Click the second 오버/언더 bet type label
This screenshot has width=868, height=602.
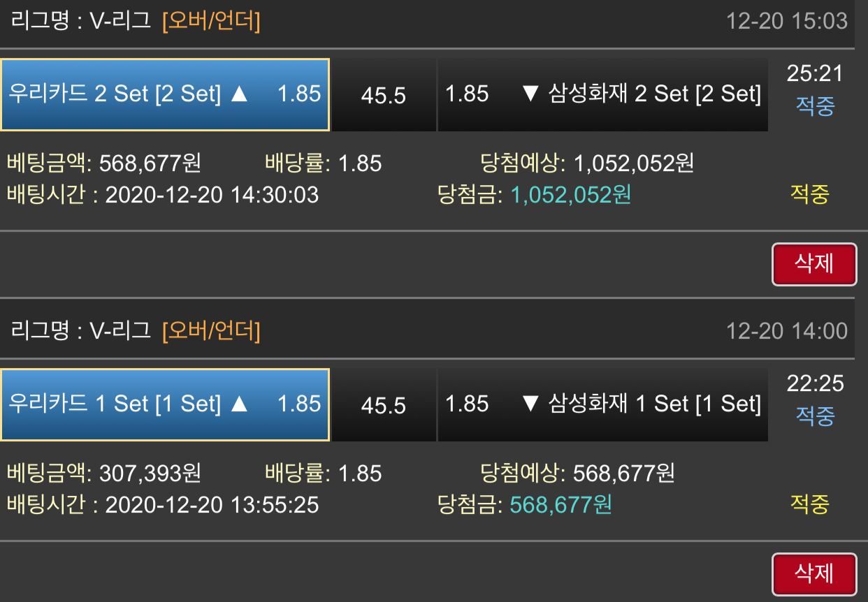211,330
